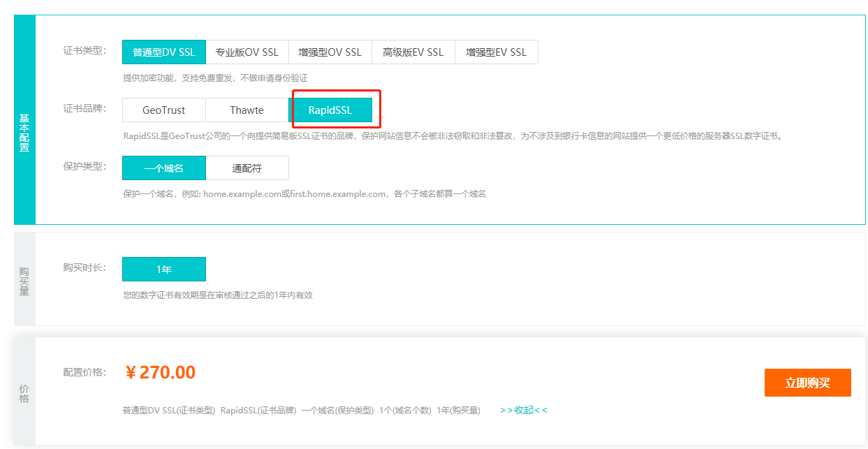Choose 增强型OV SSL certificate type
Image resolution: width=868 pixels, height=449 pixels.
(x=330, y=52)
